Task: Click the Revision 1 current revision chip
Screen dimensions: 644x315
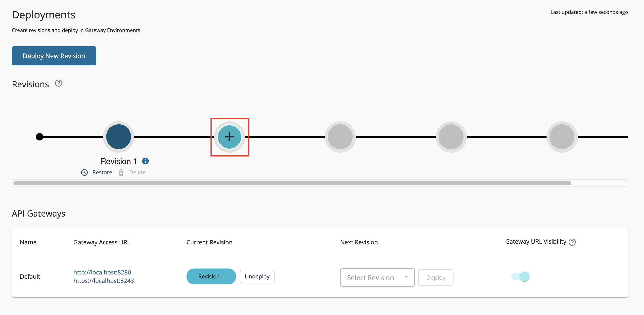Action: [211, 276]
